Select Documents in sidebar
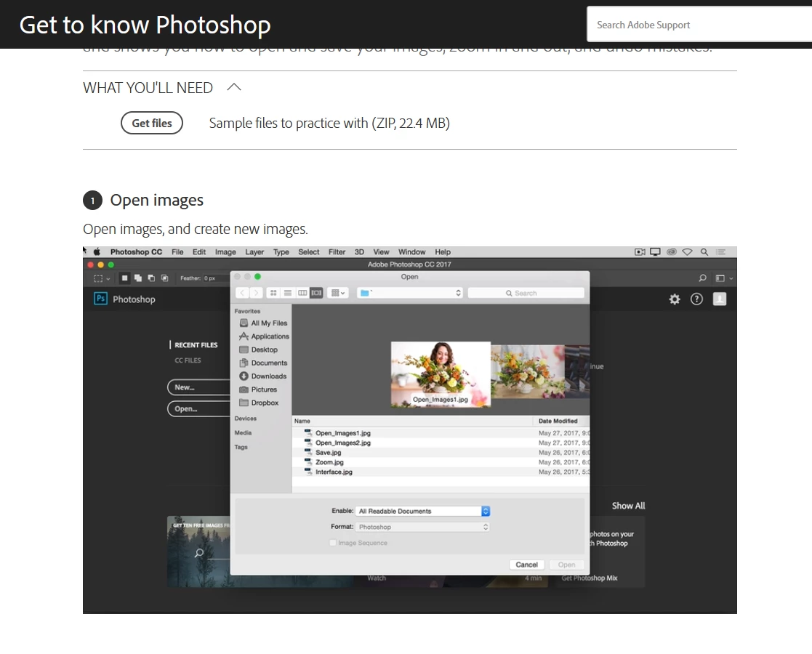This screenshot has height=654, width=812. point(263,363)
